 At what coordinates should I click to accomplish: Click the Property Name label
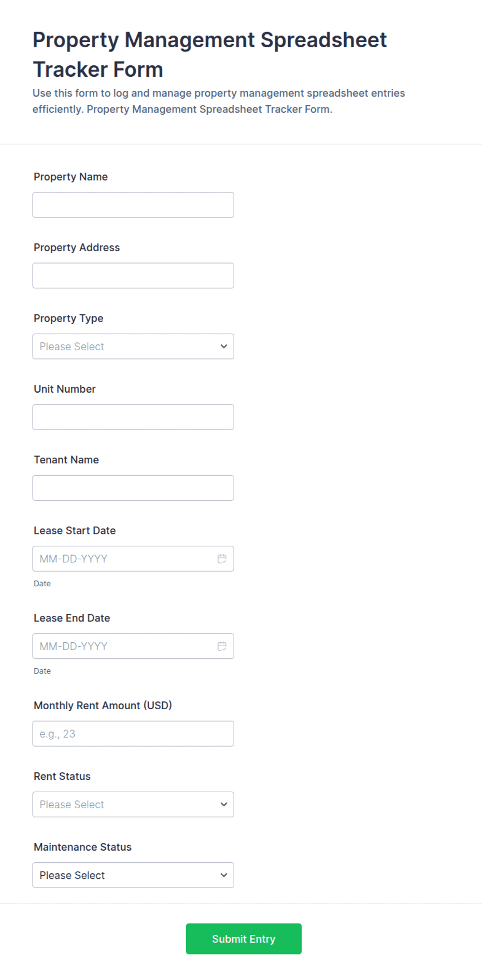71,177
